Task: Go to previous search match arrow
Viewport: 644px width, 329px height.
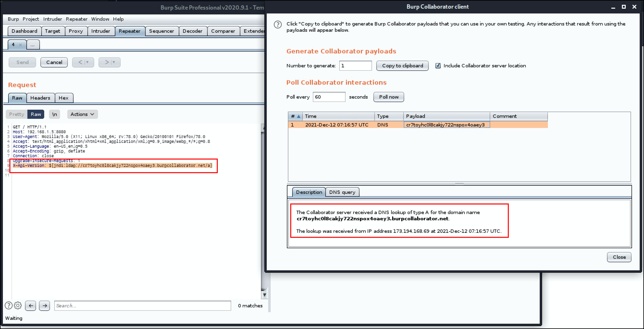Action: click(x=31, y=305)
